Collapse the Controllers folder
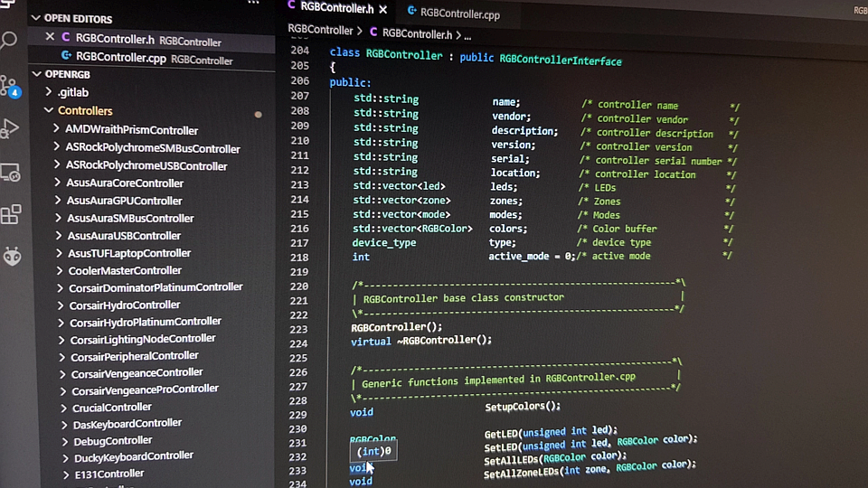 point(49,110)
